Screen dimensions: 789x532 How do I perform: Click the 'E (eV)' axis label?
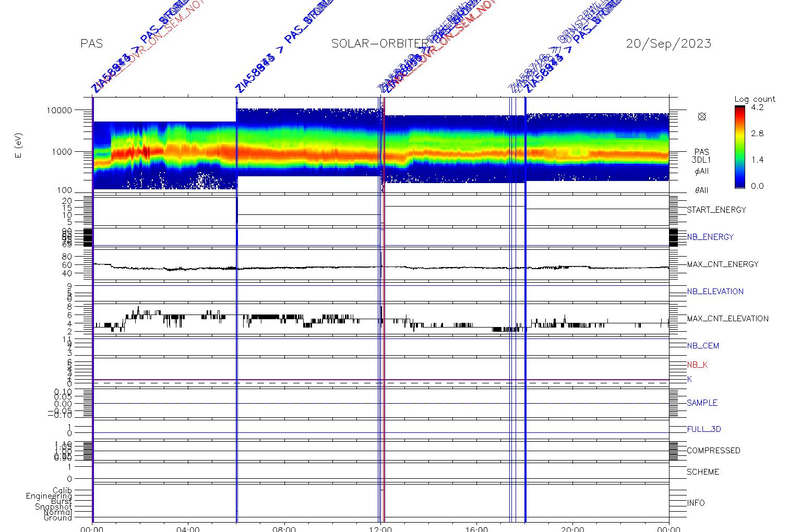pos(19,146)
